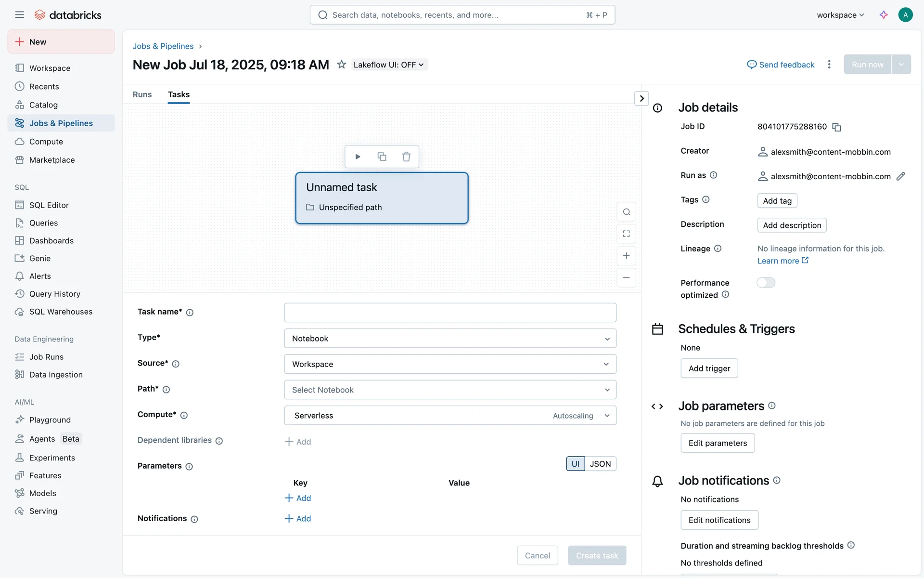
Task: Zoom in on the task canvas
Action: (x=626, y=256)
